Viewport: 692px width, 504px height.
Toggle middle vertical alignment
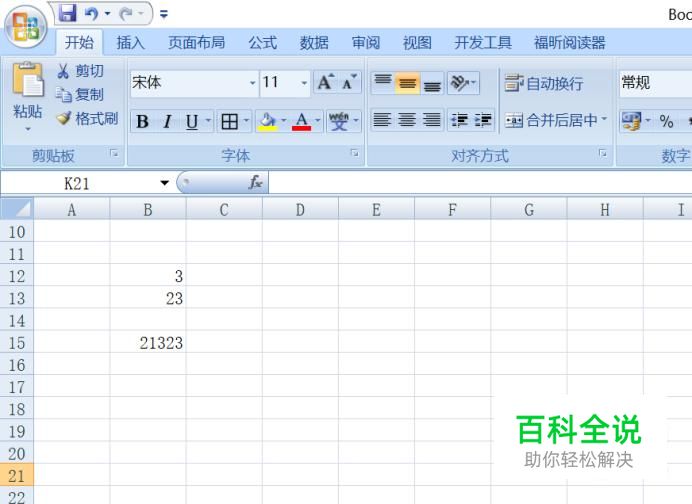coord(407,83)
